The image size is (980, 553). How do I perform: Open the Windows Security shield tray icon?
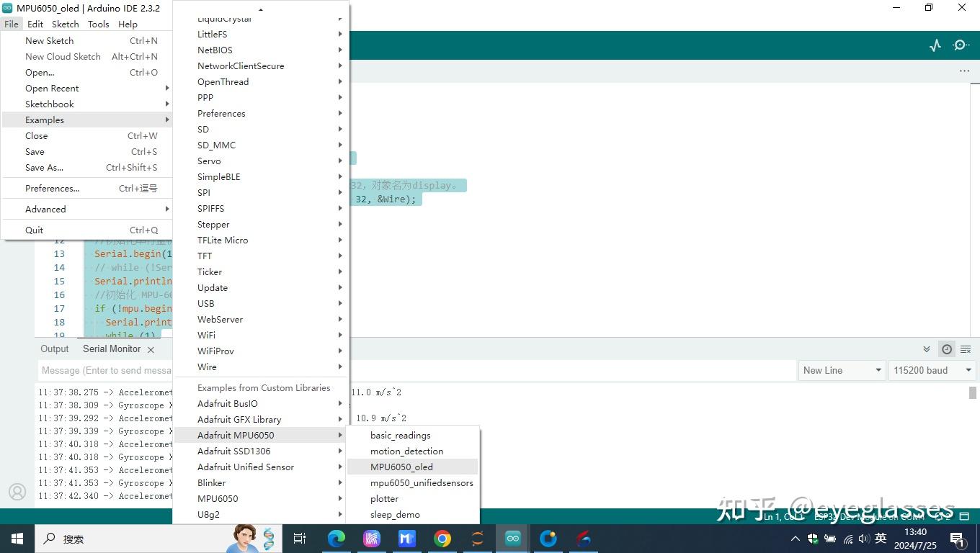pos(813,539)
